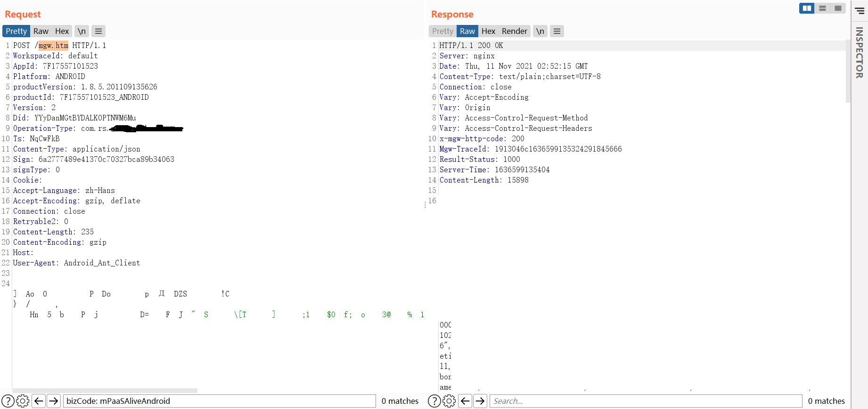Toggle non-printable chars in Request pane
Viewport: 868px width, 409px height.
[x=82, y=31]
